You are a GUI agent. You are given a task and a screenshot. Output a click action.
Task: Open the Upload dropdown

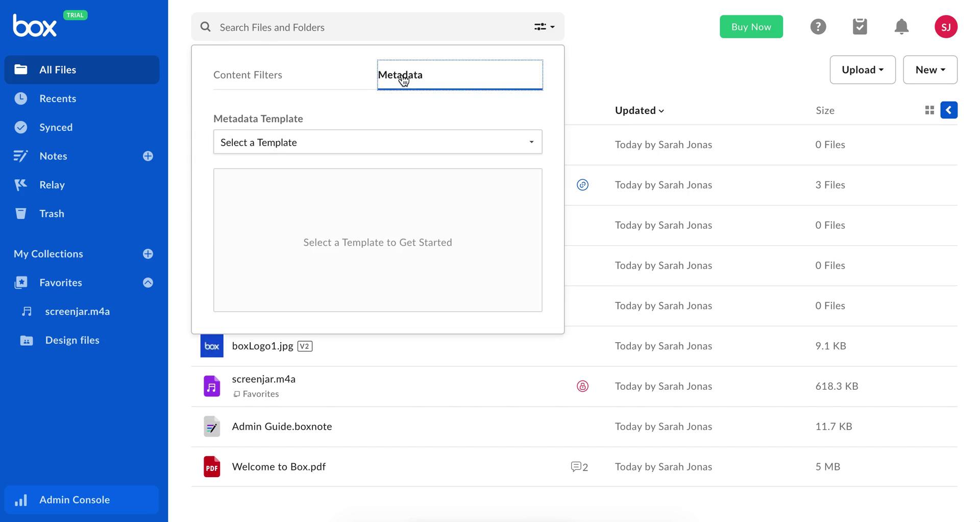click(863, 69)
